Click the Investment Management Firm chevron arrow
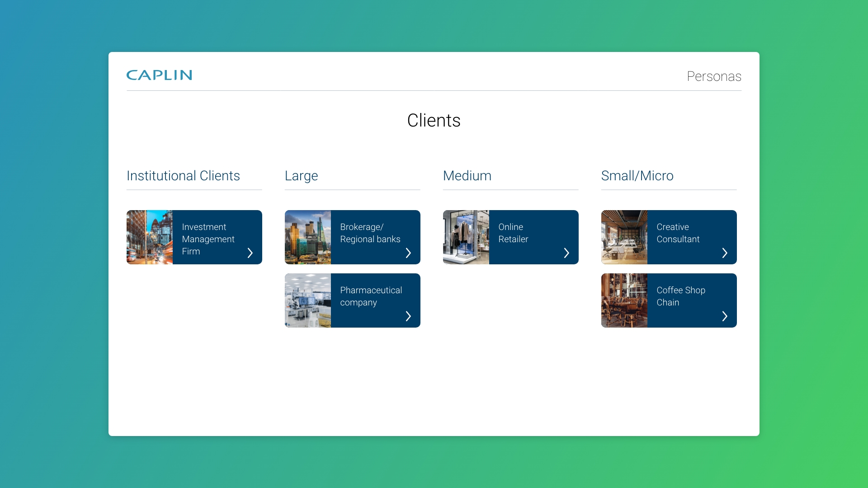The height and width of the screenshot is (488, 868). click(250, 253)
